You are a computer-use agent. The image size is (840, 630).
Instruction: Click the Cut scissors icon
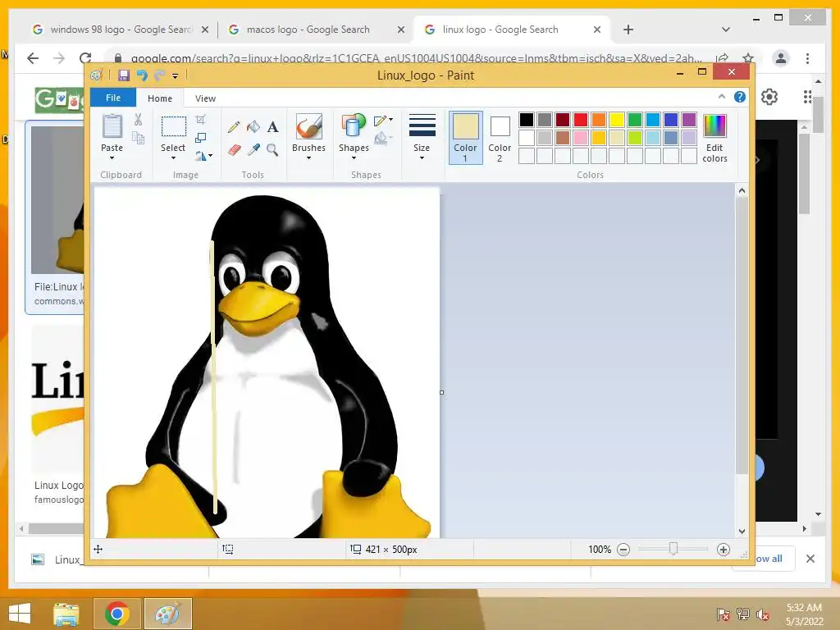(138, 120)
